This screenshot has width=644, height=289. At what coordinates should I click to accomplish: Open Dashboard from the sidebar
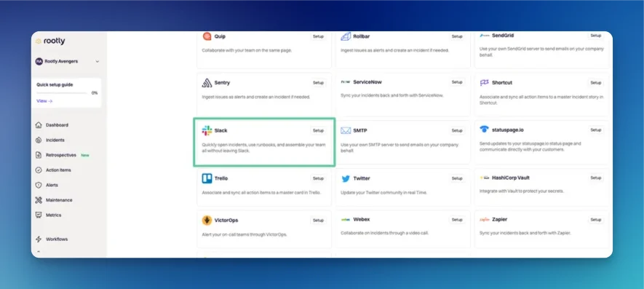(57, 125)
